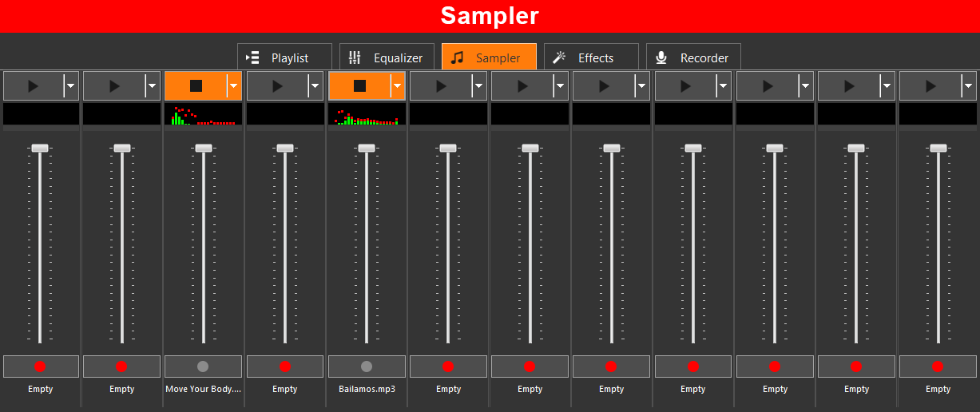The image size is (980, 412).
Task: Open the dropdown arrow on first sampler slot
Action: point(70,85)
